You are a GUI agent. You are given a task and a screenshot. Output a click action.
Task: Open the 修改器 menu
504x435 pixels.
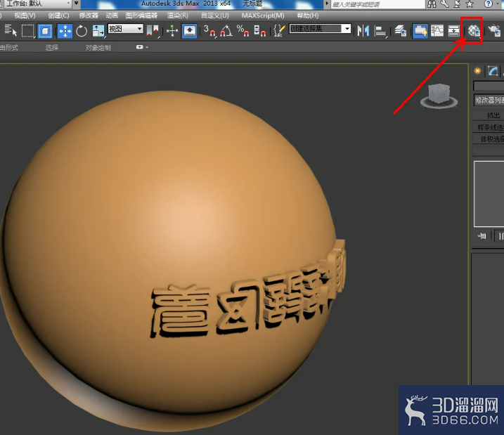89,15
